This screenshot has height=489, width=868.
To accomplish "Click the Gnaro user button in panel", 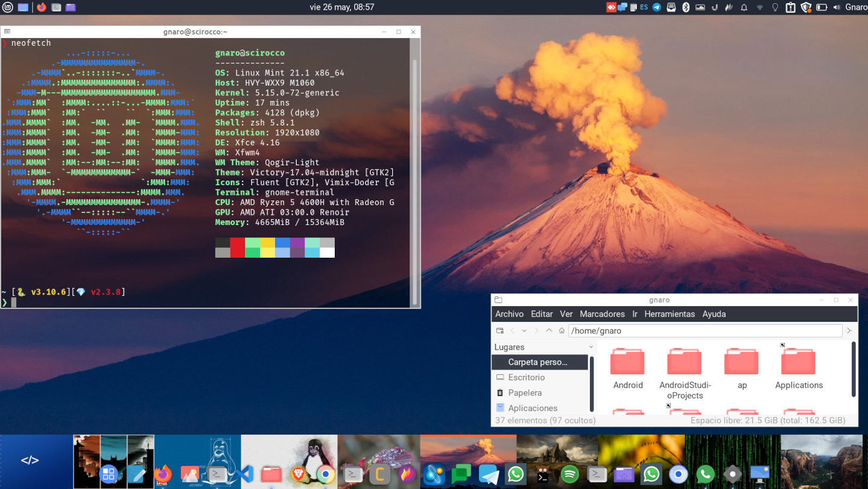I will 855,7.
